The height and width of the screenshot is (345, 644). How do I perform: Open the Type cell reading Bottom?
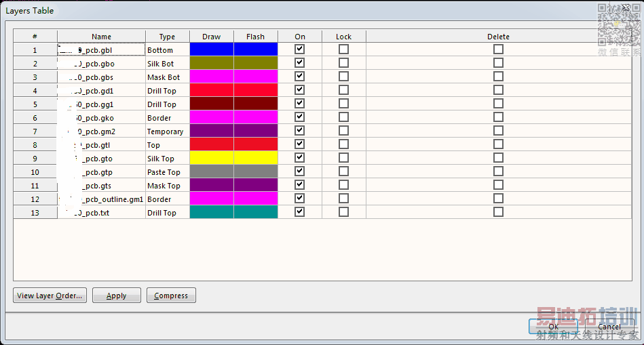(x=168, y=50)
